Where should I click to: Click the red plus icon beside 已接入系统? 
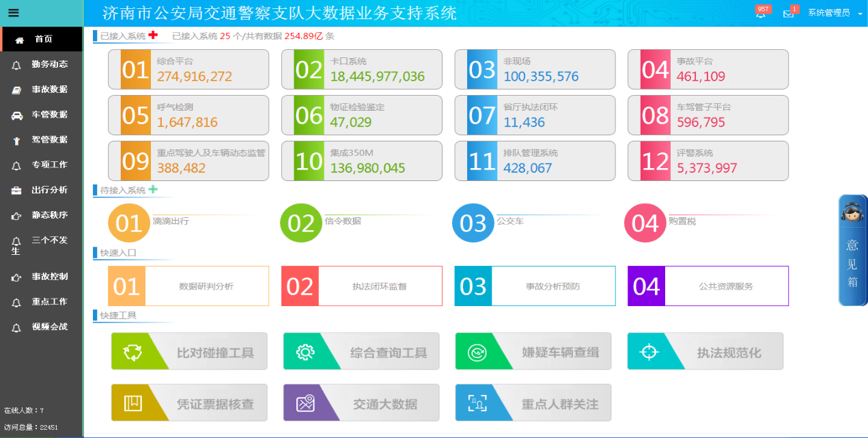[x=153, y=36]
